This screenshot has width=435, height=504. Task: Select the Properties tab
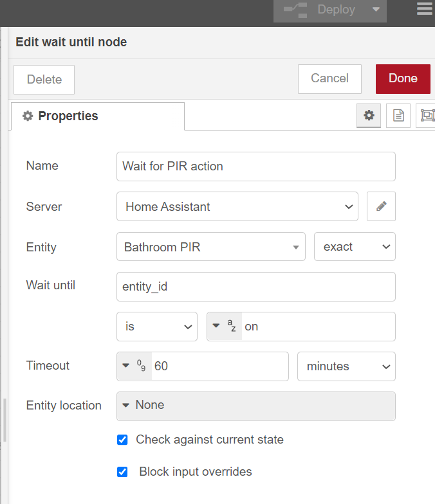coord(97,116)
